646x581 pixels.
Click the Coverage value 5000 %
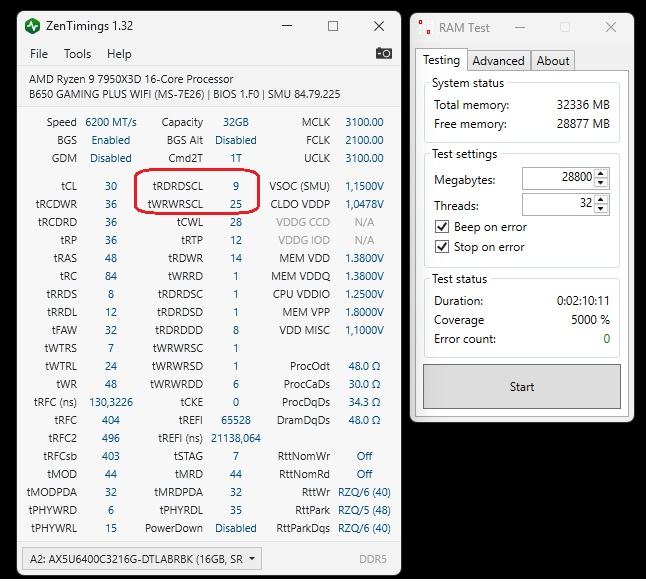[590, 320]
